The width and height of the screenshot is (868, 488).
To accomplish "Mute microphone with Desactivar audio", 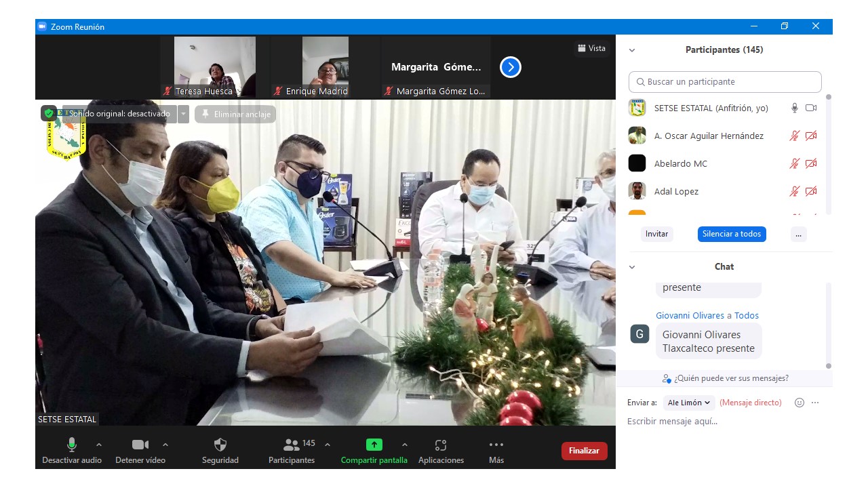I will coord(71,445).
